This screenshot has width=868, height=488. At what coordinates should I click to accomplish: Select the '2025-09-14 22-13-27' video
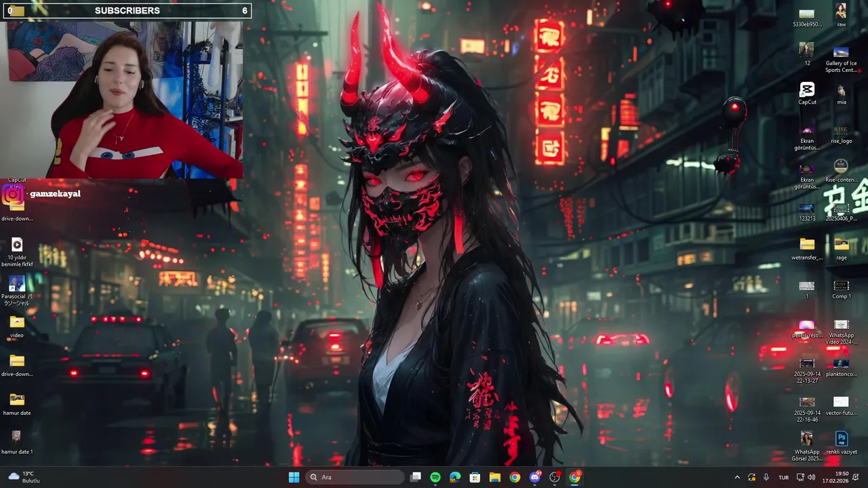[x=807, y=370]
